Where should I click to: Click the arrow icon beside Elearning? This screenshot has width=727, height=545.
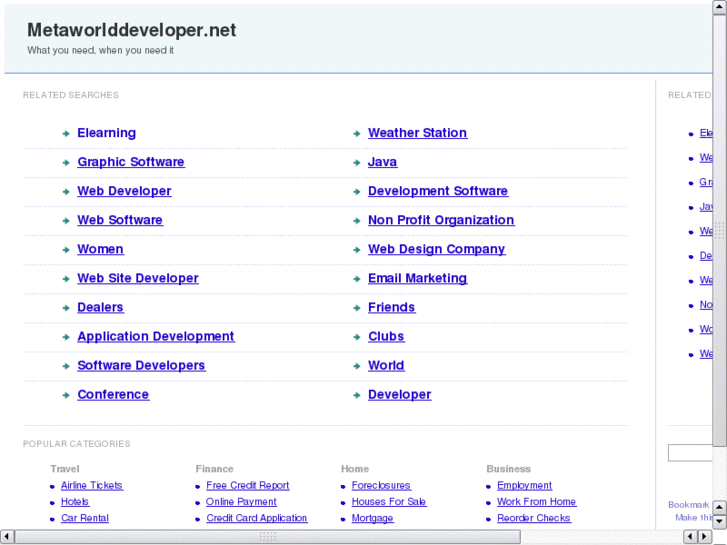click(66, 134)
